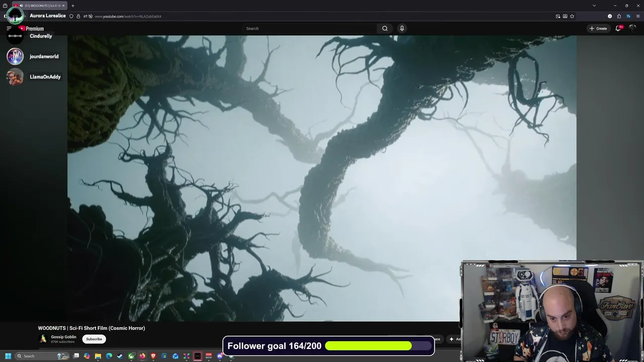Launch Microsoft Edge from the taskbar

pyautogui.click(x=109, y=356)
